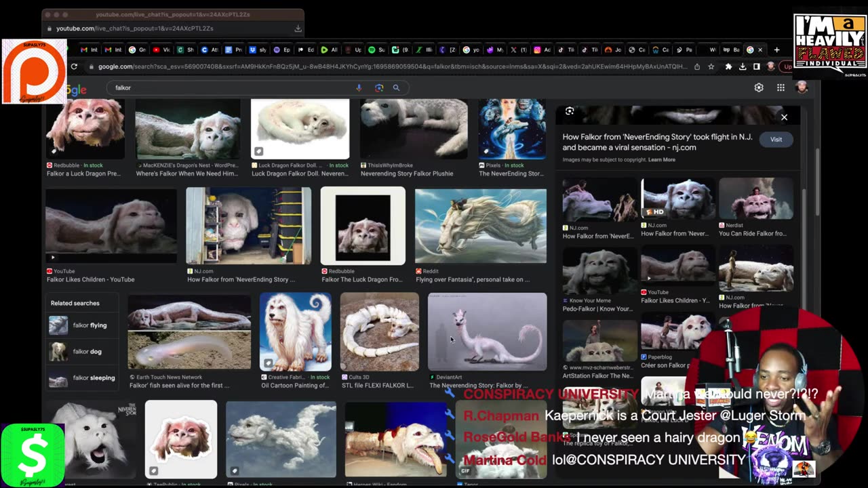Click the search magnifier button
This screenshot has height=488, width=868.
pos(396,87)
